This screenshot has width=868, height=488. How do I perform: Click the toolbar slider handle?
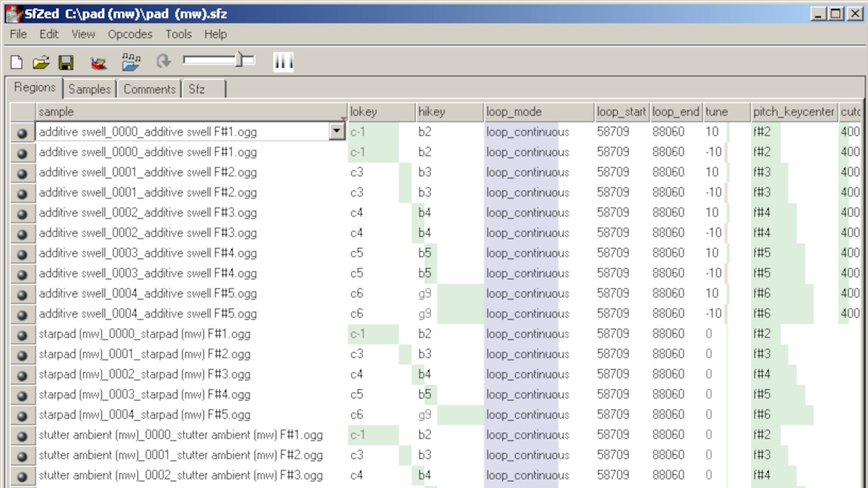(x=240, y=60)
